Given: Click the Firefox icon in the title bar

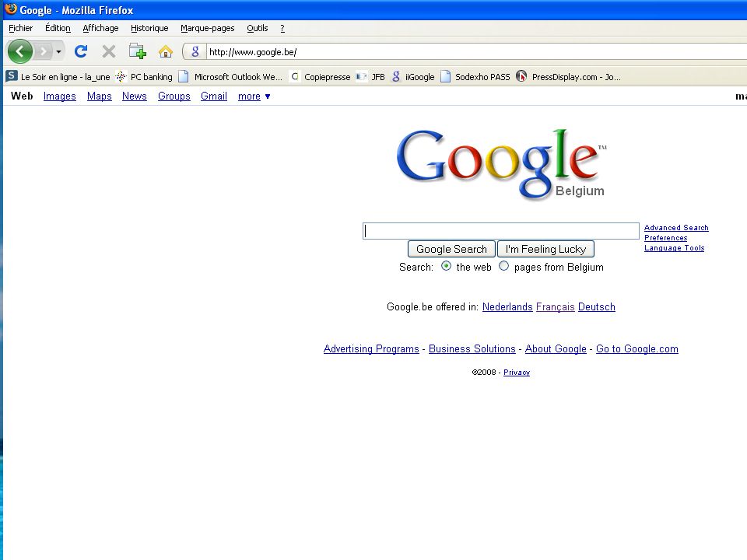Looking at the screenshot, I should coord(10,9).
